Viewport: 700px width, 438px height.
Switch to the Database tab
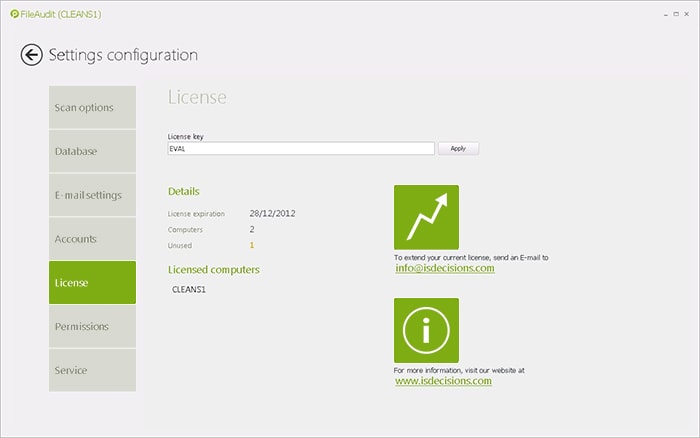(x=92, y=152)
